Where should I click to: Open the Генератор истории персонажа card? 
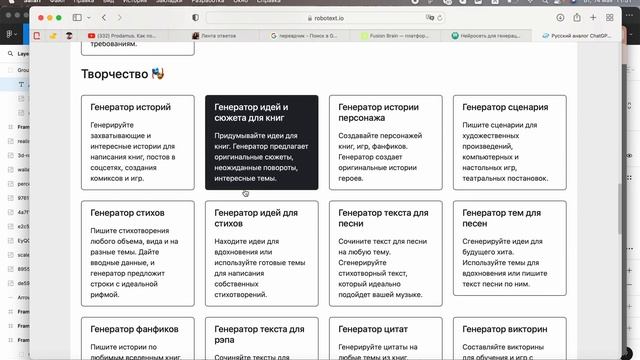pos(386,142)
